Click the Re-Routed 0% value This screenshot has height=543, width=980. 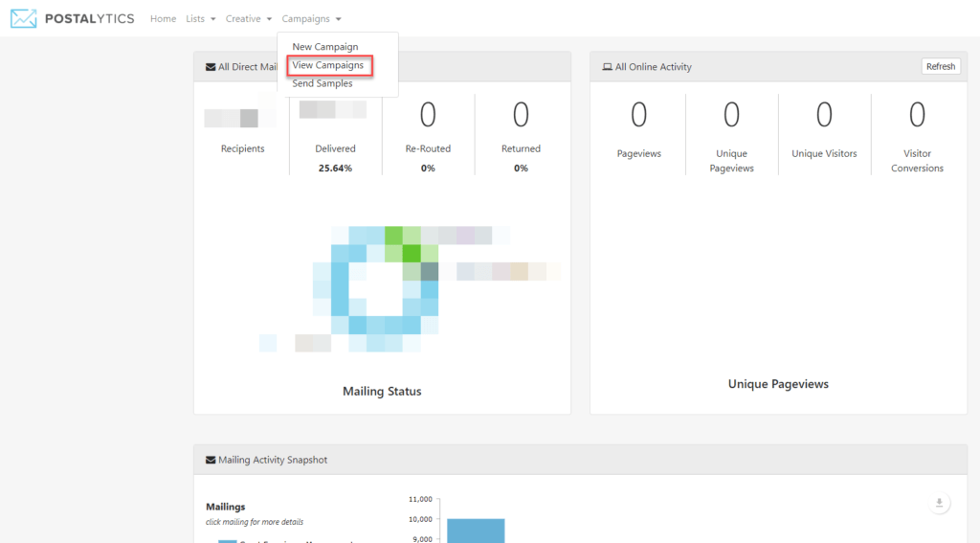click(428, 169)
